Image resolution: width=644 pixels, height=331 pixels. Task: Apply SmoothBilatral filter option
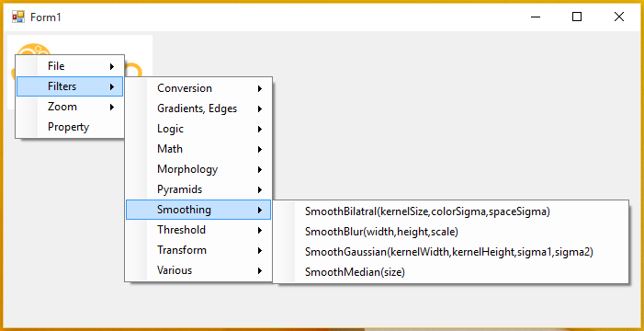point(450,211)
